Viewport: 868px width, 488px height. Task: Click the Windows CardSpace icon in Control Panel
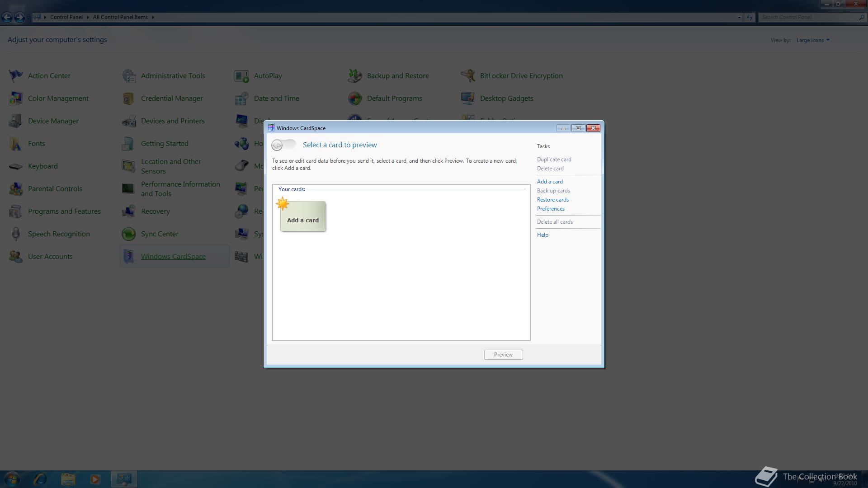click(129, 256)
